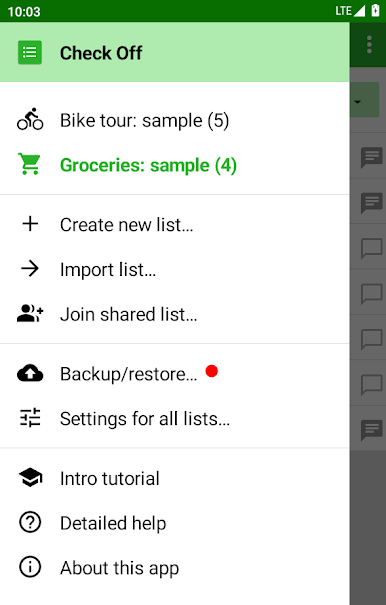Open the three-dot overflow menu
This screenshot has height=605, width=386.
[369, 45]
